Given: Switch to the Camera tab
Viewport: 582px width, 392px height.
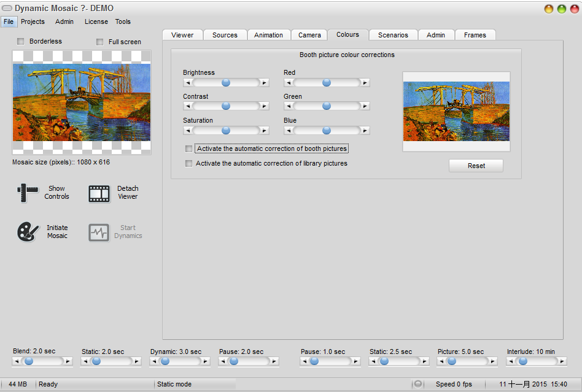Looking at the screenshot, I should tap(309, 35).
